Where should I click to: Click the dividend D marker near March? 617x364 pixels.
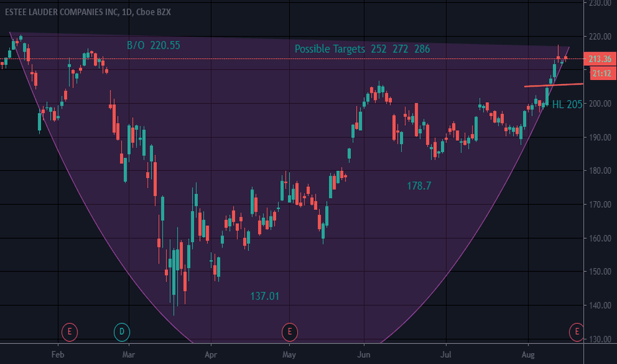click(122, 332)
